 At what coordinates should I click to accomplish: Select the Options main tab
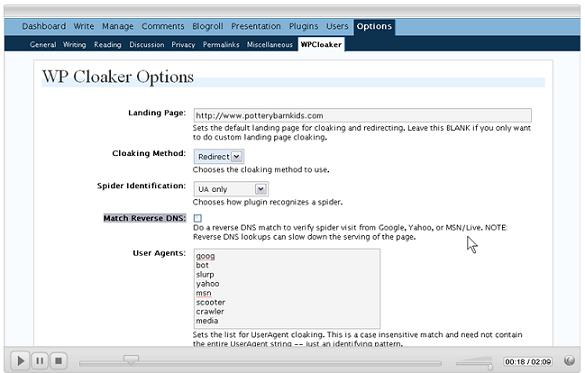[374, 26]
